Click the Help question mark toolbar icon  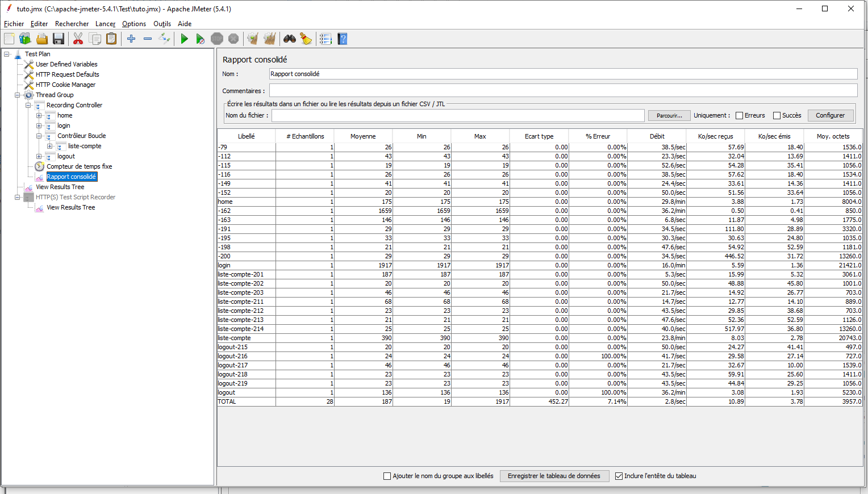(343, 39)
